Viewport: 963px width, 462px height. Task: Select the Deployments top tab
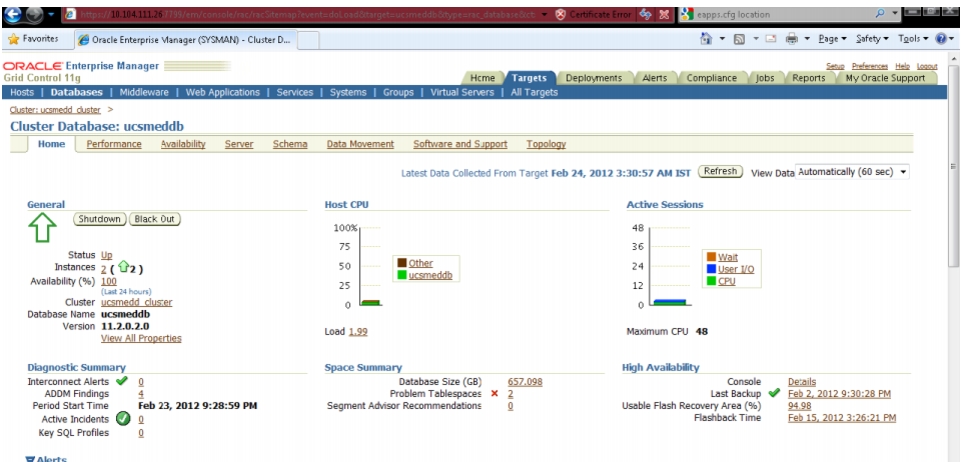pyautogui.click(x=594, y=78)
